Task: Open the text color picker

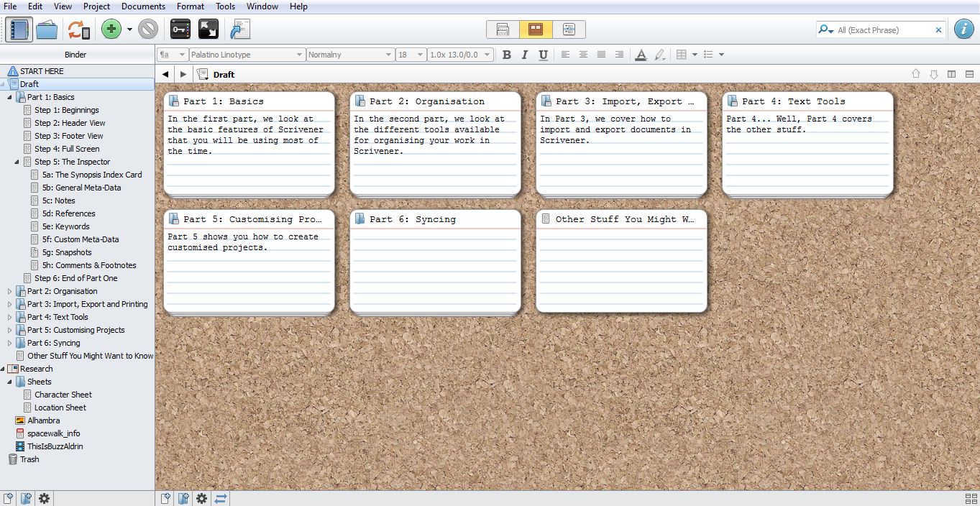Action: 641,55
